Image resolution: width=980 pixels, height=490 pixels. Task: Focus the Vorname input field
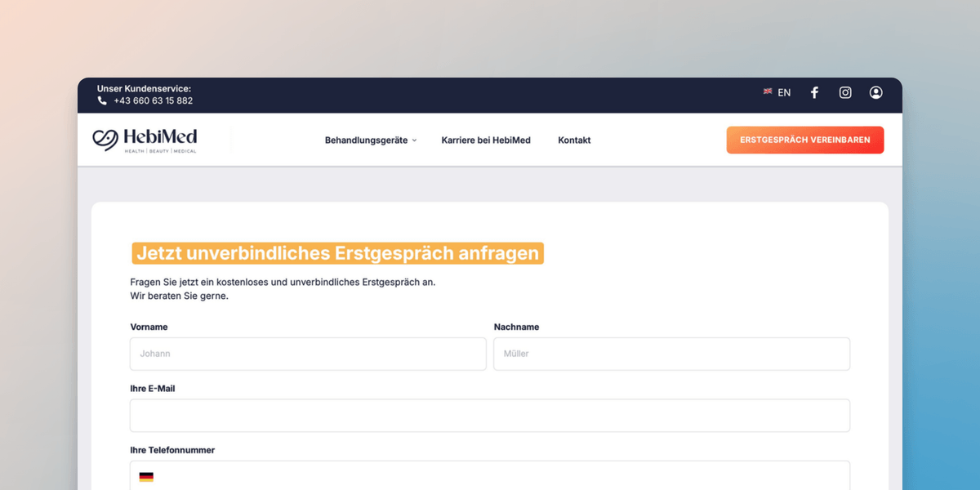click(x=308, y=354)
